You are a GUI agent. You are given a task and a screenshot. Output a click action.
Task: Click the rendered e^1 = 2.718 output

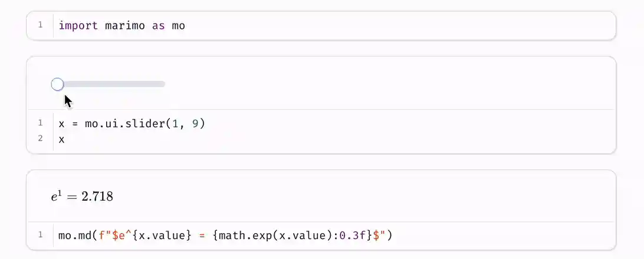[x=82, y=197]
